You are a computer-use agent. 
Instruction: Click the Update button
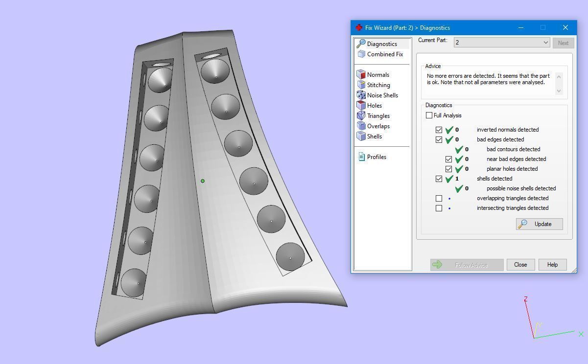[x=539, y=224]
